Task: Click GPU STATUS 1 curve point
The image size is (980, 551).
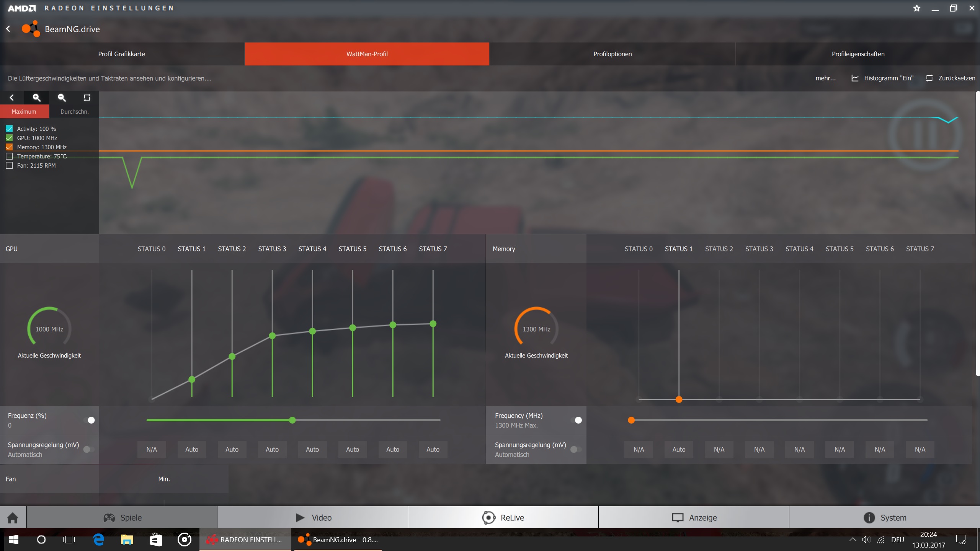Action: [x=192, y=379]
